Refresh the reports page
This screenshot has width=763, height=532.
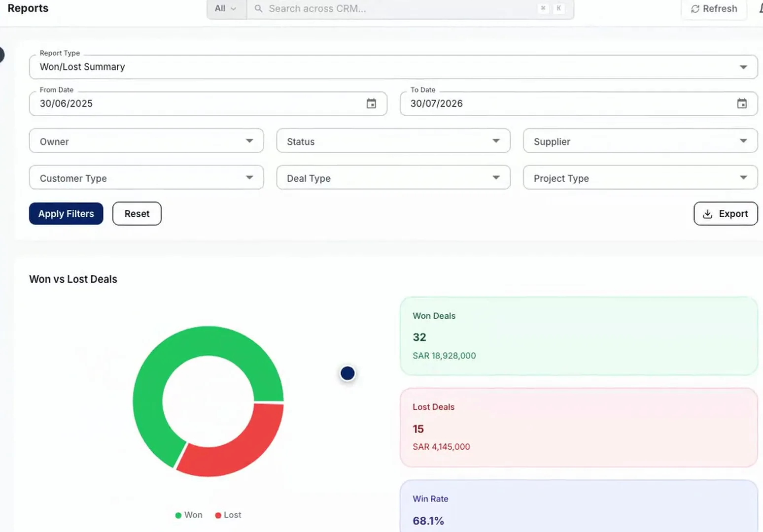[x=714, y=9]
